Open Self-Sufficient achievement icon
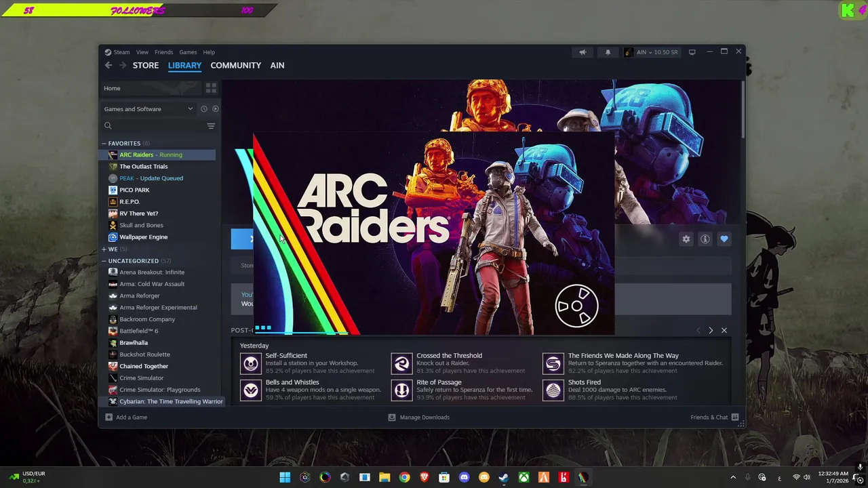The width and height of the screenshot is (868, 488). pyautogui.click(x=251, y=364)
